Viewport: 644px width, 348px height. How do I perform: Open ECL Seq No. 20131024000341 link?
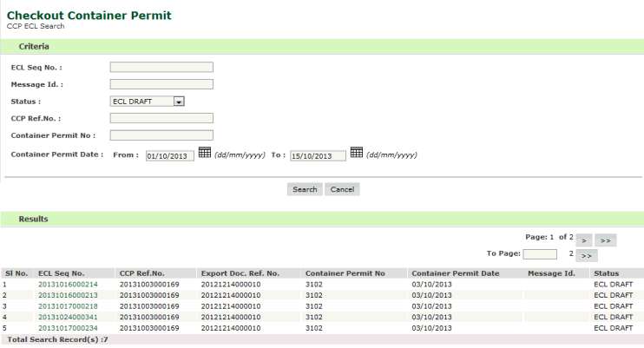click(68, 318)
